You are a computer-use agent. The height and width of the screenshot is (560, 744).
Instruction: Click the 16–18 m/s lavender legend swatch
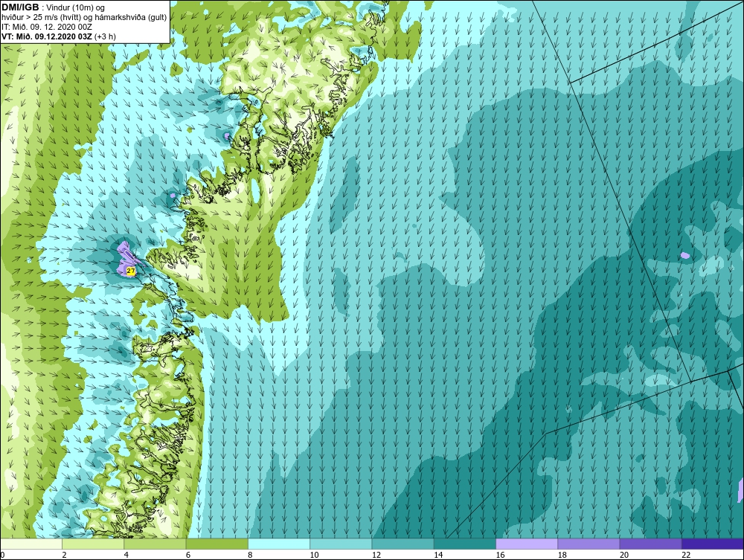click(x=527, y=544)
